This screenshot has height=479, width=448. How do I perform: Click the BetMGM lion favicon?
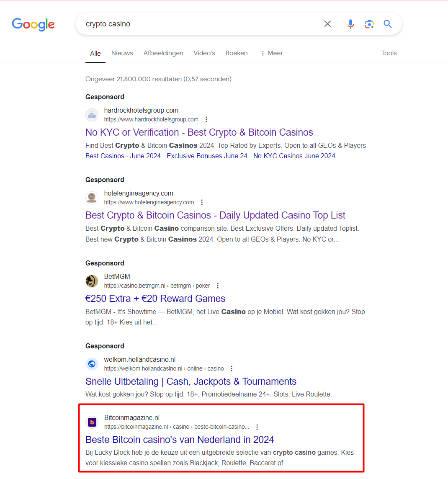tap(92, 281)
